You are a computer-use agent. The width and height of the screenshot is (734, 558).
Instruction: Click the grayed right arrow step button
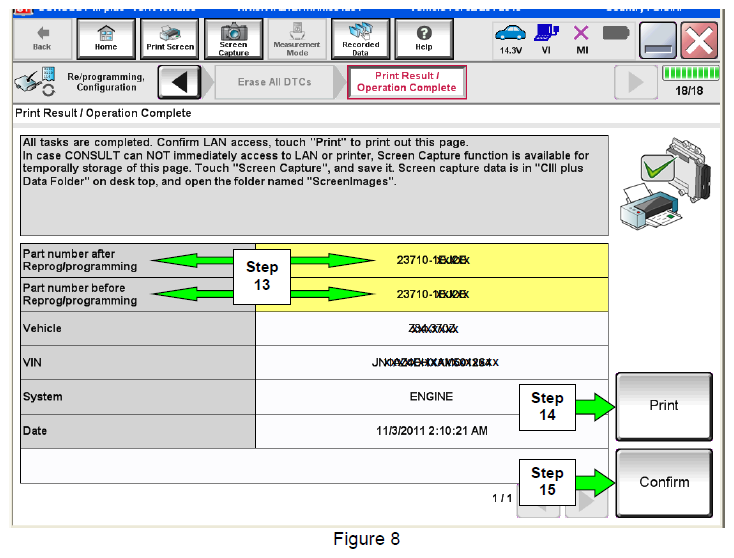click(636, 82)
